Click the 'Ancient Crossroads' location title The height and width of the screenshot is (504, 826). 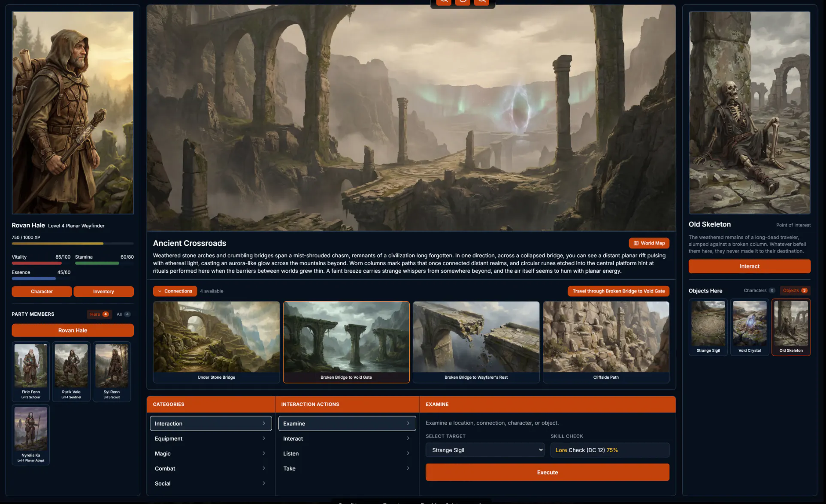190,243
